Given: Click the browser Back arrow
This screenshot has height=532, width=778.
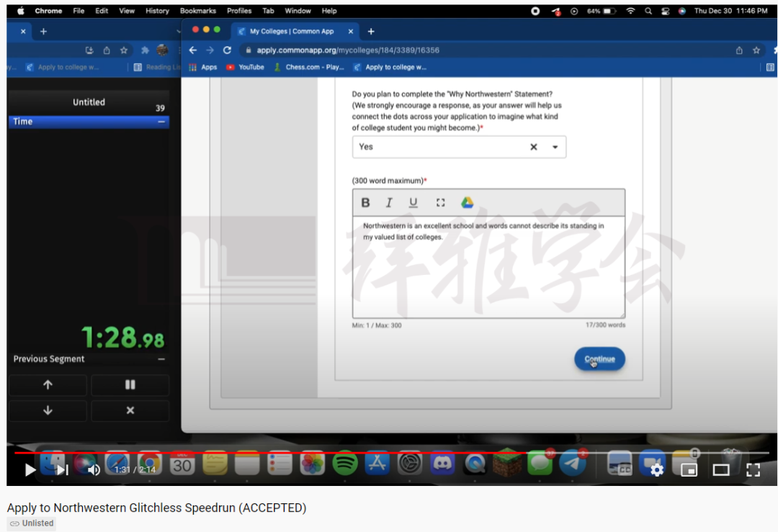Looking at the screenshot, I should 193,50.
